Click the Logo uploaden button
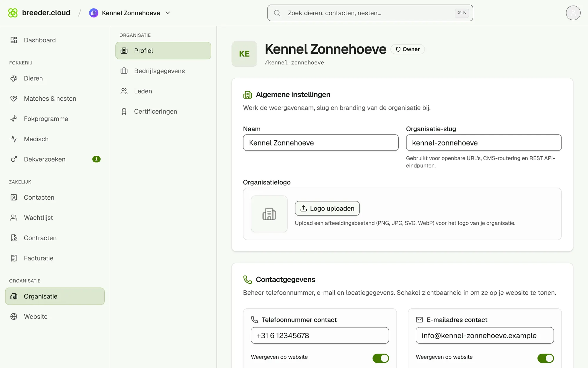 point(327,208)
